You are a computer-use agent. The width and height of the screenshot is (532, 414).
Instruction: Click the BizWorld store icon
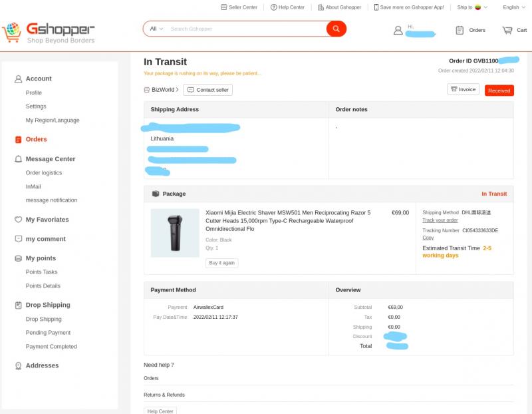pyautogui.click(x=146, y=90)
